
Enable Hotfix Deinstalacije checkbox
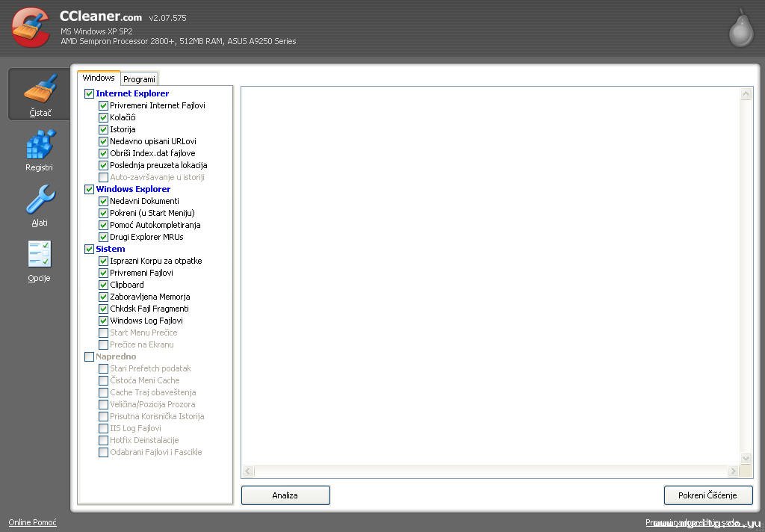coord(103,440)
